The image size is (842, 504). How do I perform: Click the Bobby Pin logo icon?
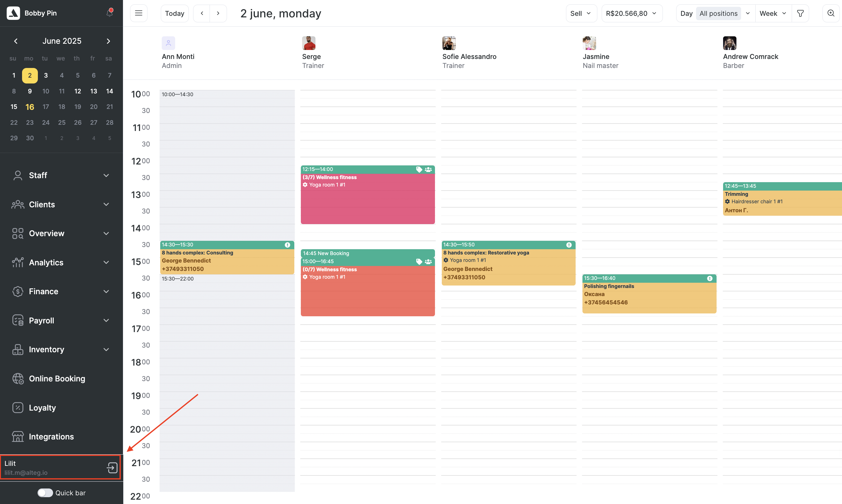(13, 13)
